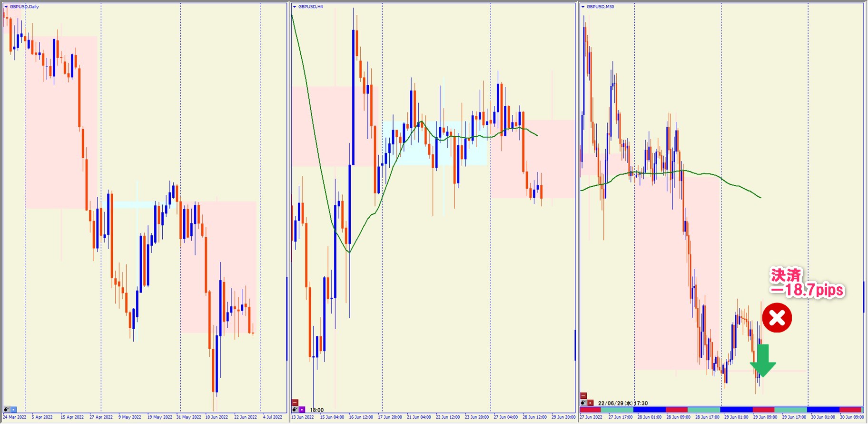The width and height of the screenshot is (868, 424).
Task: Click the bomb icon in H4 chart
Action: (x=295, y=410)
